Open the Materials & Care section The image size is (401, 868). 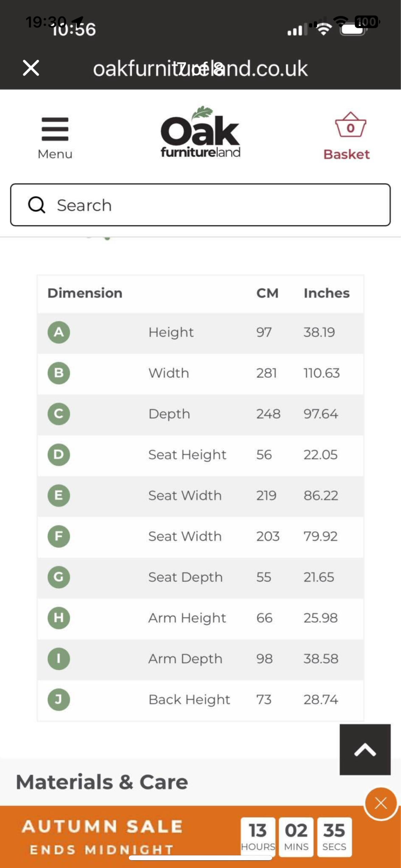click(x=102, y=782)
